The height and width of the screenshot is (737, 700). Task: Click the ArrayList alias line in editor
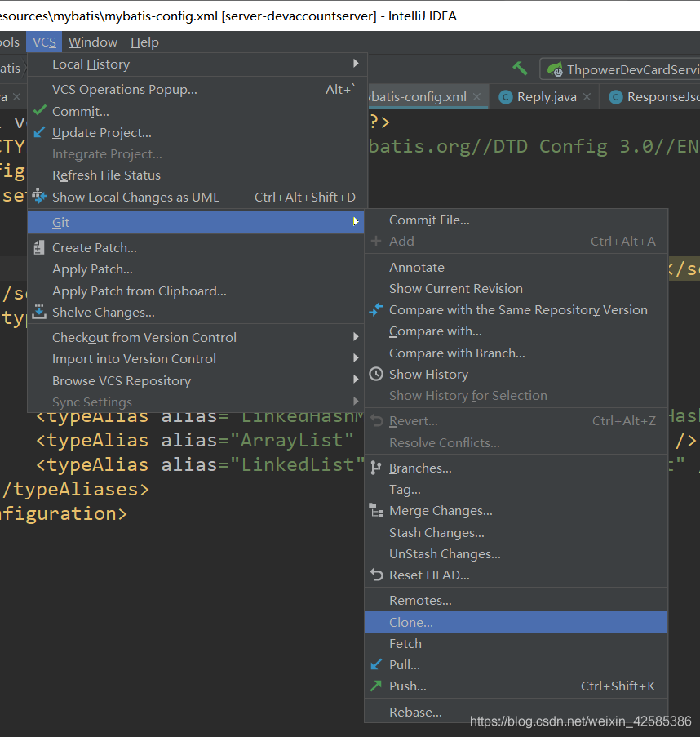pos(195,441)
